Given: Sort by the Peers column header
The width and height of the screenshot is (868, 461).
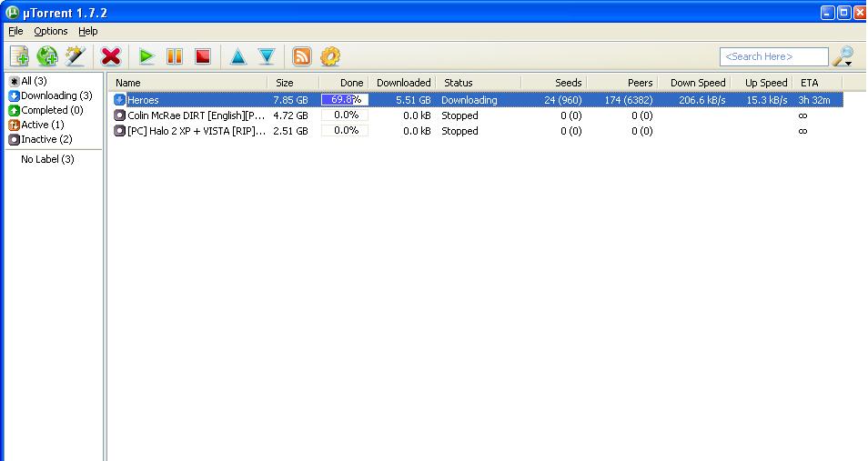Looking at the screenshot, I should click(622, 83).
